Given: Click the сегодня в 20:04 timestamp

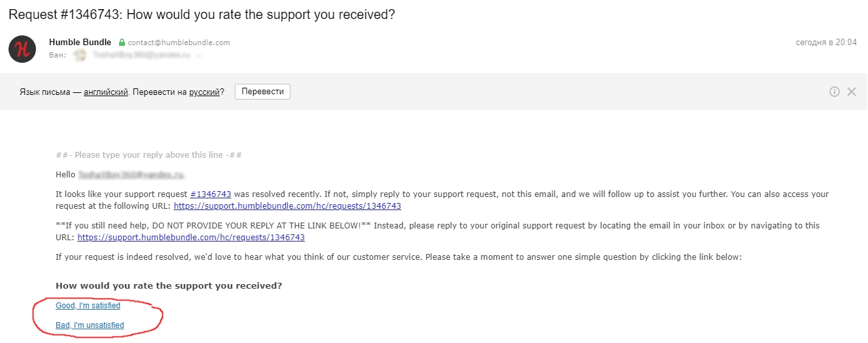Looking at the screenshot, I should pos(826,43).
